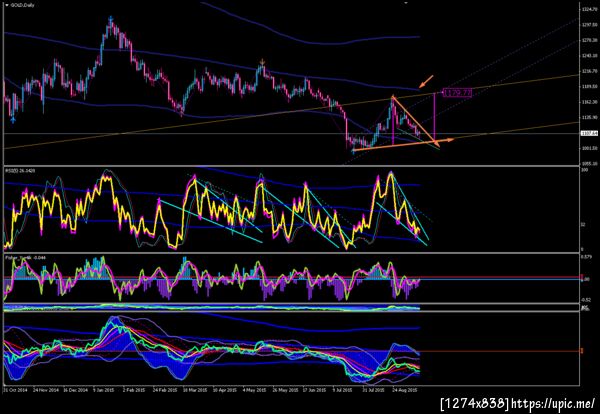Click the 1324.70 price level on the scale
Viewport: 600px width, 414px height.
588,9
